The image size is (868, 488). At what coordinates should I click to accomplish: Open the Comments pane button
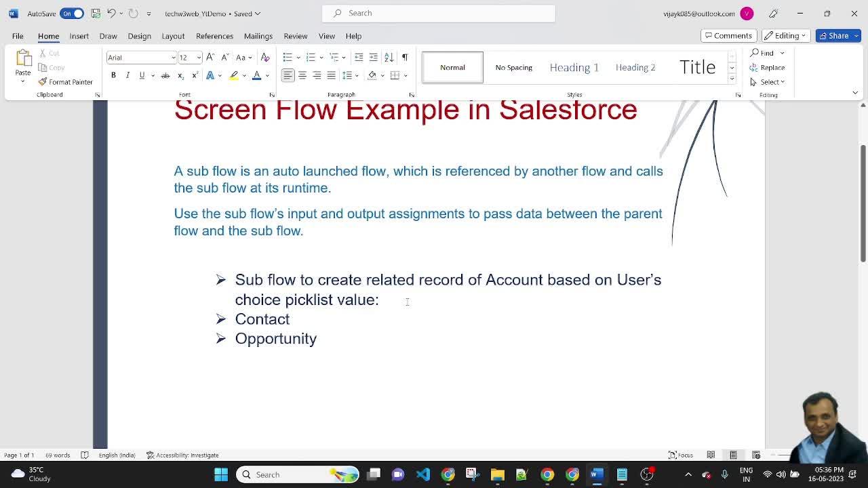tap(728, 36)
